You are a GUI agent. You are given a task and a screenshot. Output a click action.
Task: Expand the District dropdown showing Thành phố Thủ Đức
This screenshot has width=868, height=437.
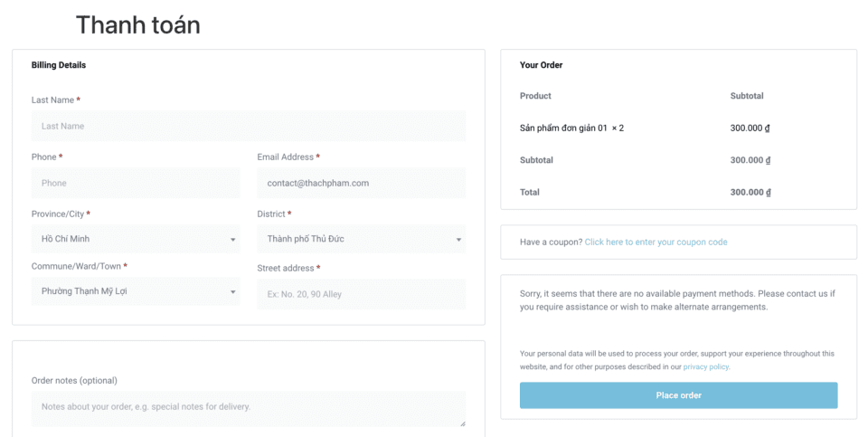click(x=361, y=239)
